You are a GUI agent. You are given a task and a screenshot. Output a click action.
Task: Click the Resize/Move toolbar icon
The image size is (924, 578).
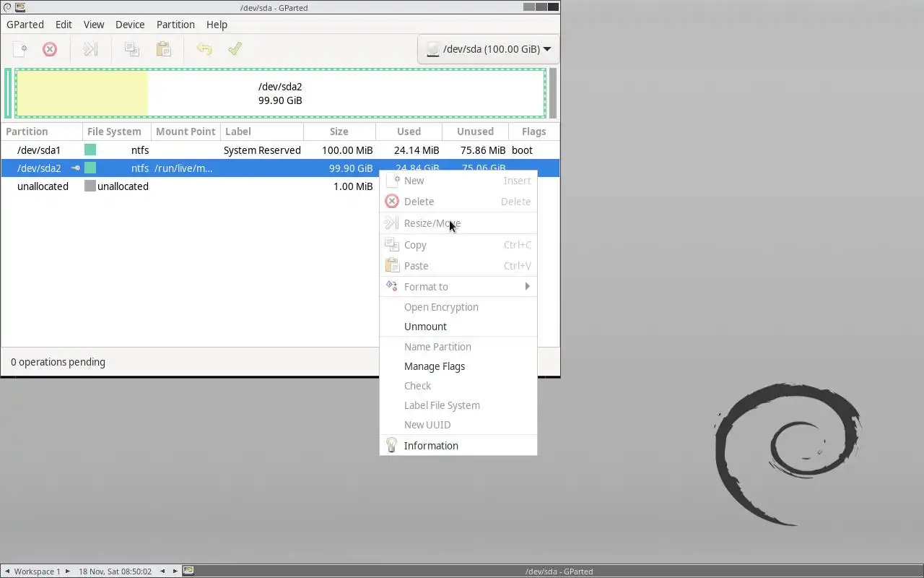(90, 49)
